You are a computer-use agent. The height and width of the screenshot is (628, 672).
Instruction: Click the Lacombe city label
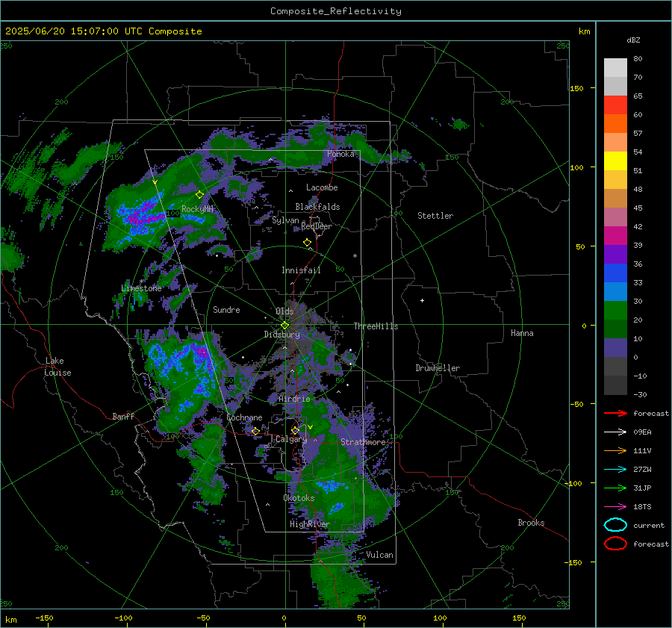[x=322, y=187]
